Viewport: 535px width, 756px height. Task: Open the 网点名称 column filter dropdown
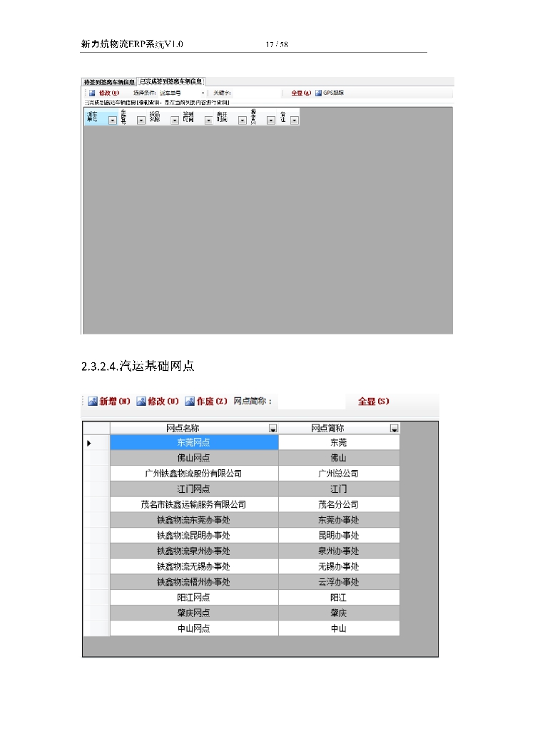tap(273, 428)
